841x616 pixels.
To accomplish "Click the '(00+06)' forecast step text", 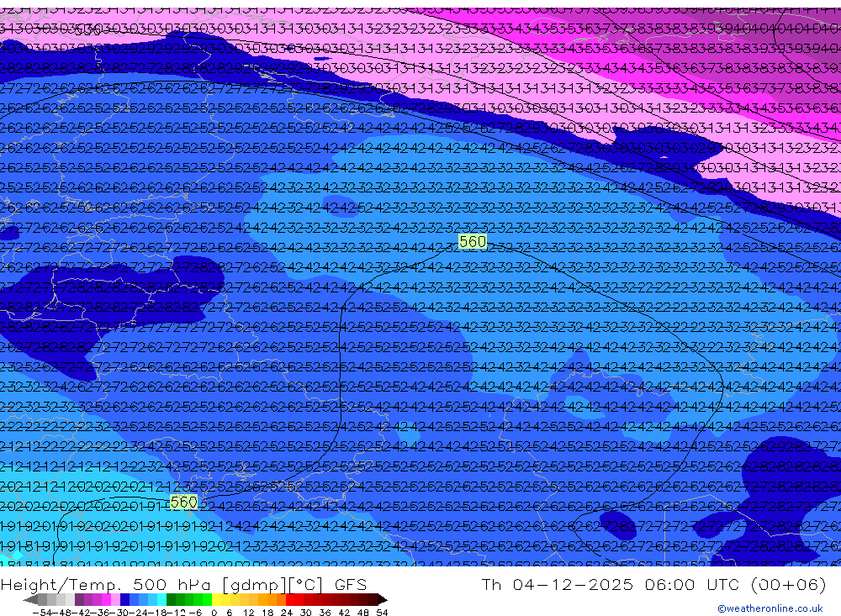I will [789, 584].
